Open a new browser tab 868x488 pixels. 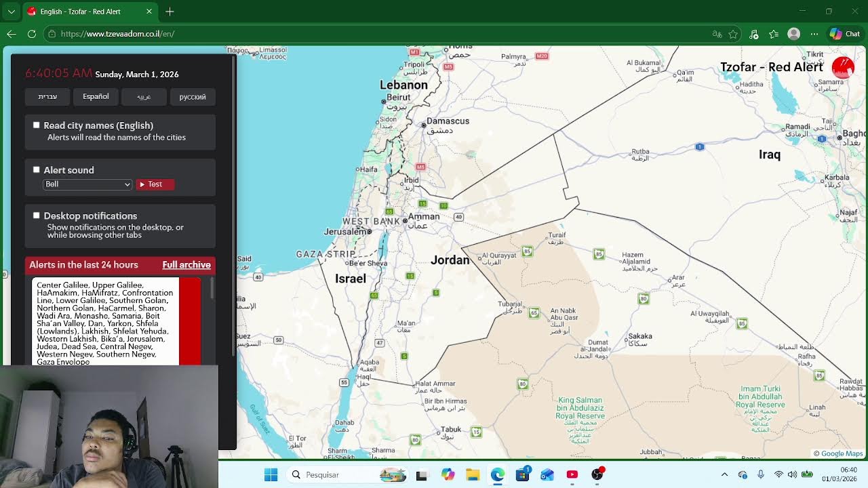[170, 12]
